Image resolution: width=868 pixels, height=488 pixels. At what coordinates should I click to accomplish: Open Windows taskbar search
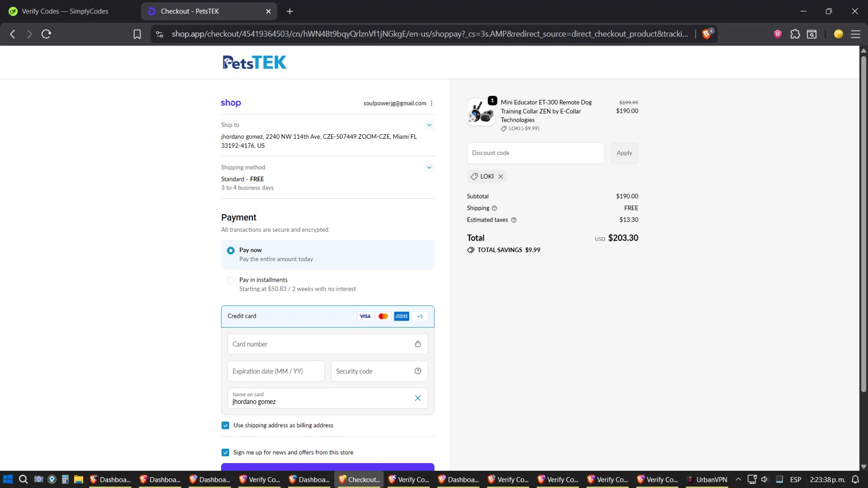coord(23,479)
